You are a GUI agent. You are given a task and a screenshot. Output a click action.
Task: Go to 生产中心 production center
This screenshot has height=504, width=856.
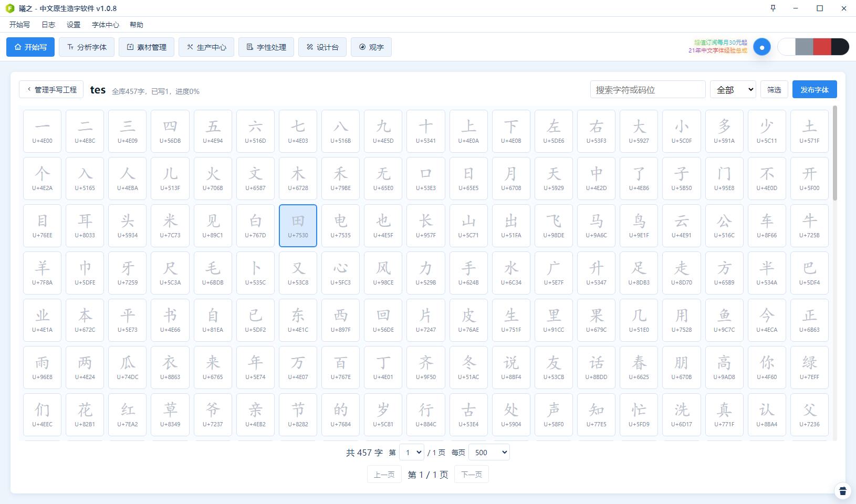(206, 47)
